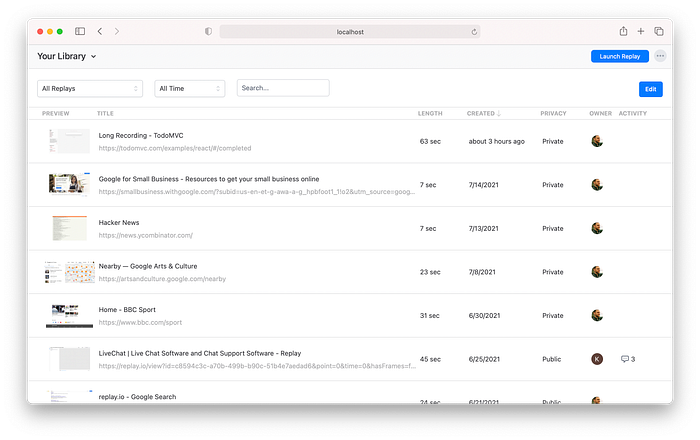Viewport: 700px width, 440px height.
Task: Open Long Recording - TodoMVC preview thumbnail
Action: point(69,141)
